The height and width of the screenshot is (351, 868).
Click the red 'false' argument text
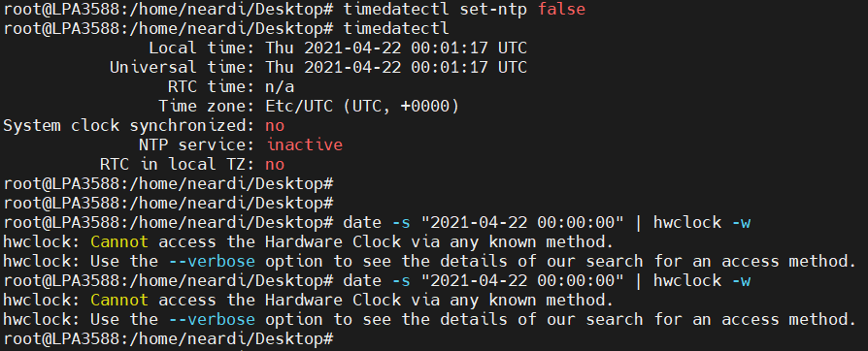[561, 10]
